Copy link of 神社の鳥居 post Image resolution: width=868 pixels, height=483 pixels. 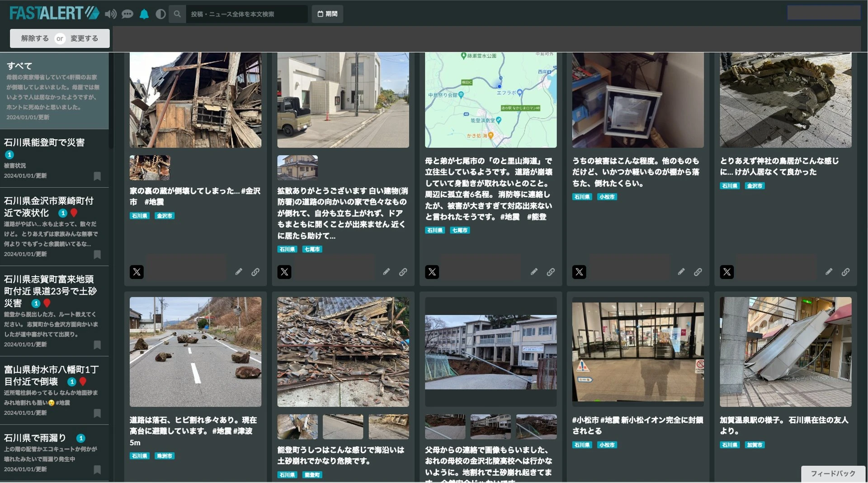845,272
